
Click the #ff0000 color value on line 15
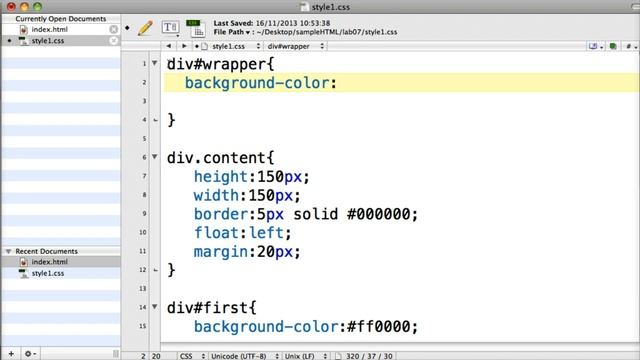coord(378,327)
